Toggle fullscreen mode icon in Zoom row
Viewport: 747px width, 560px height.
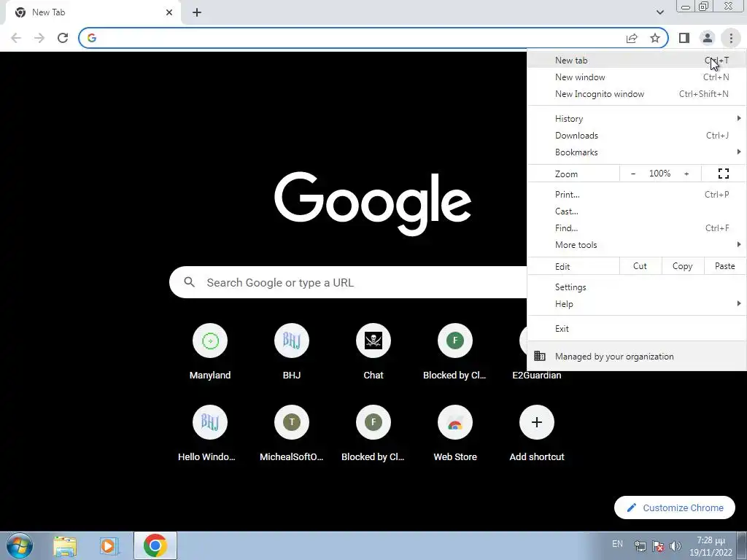[723, 174]
